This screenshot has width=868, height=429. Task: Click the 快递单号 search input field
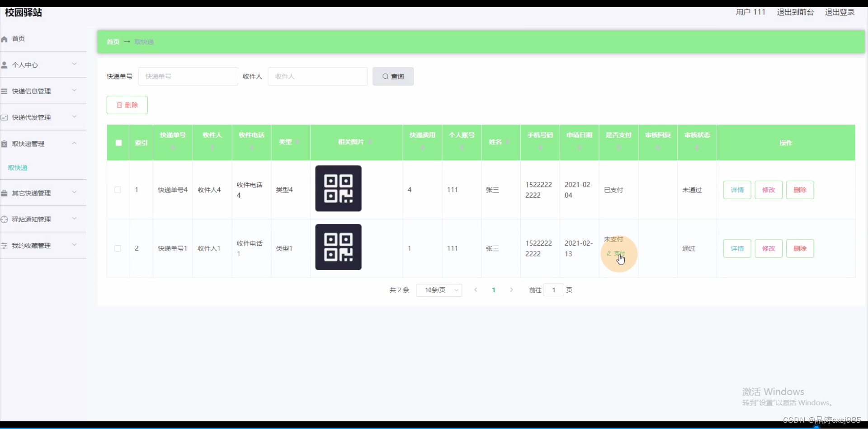188,76
